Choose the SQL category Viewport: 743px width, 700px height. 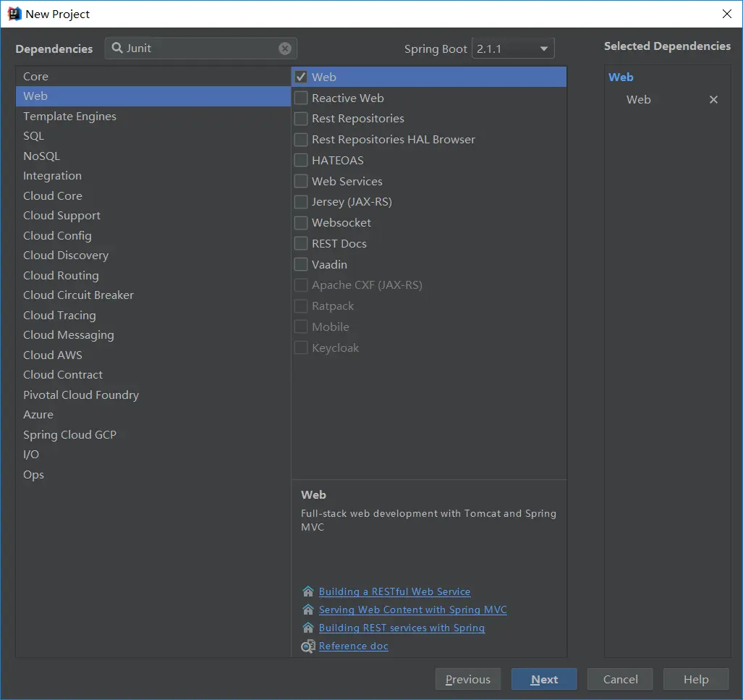click(x=153, y=136)
